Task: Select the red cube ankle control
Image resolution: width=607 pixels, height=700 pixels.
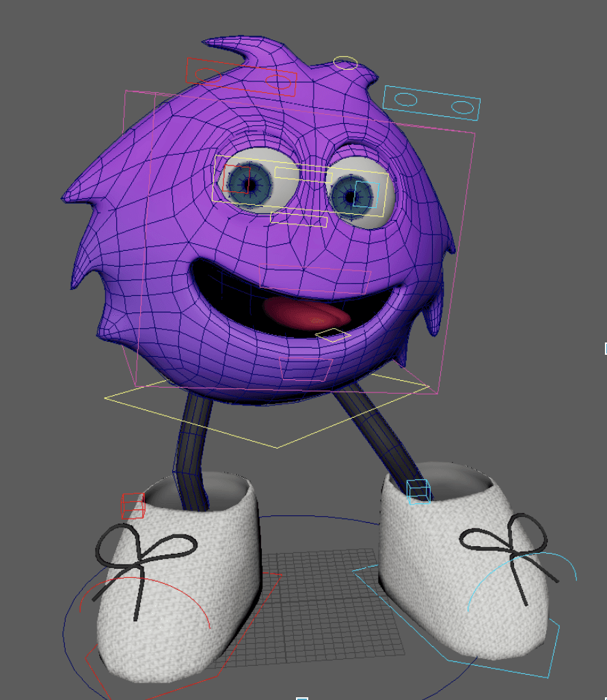Action: coord(133,506)
